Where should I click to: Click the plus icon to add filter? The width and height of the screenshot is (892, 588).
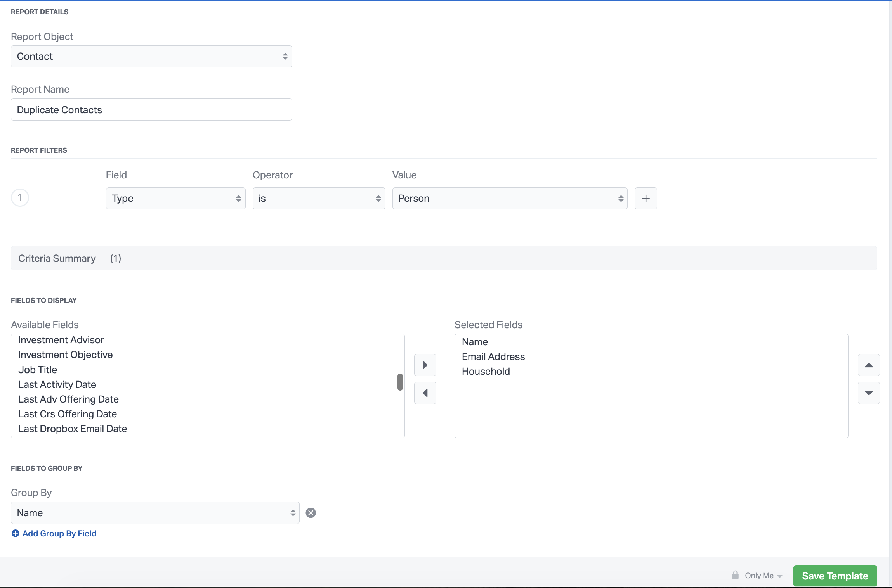(646, 198)
